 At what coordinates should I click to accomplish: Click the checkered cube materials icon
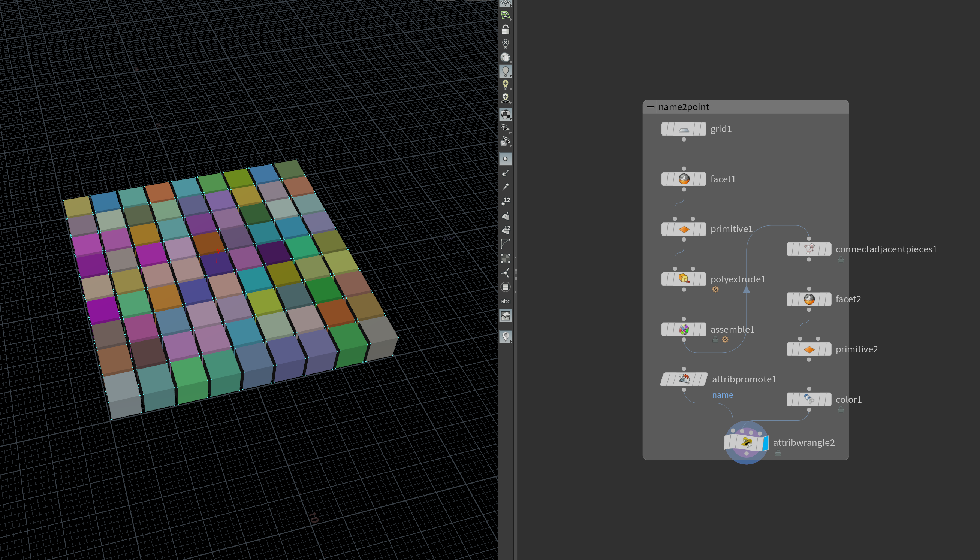click(x=505, y=114)
